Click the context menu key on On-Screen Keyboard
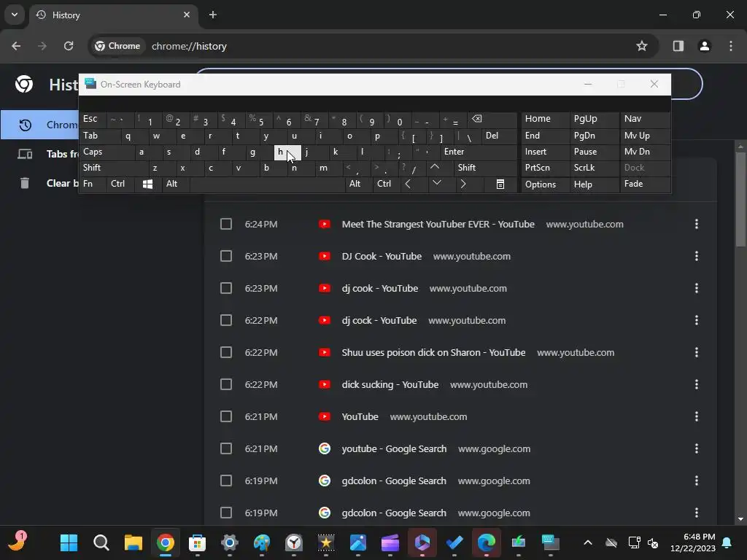 pos(500,184)
